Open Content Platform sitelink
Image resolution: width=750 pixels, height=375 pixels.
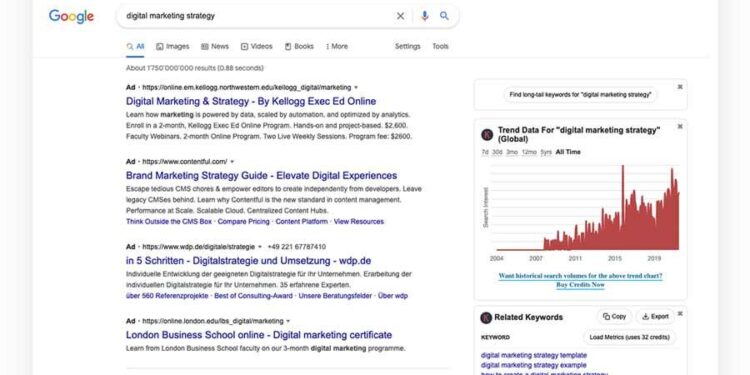pyautogui.click(x=302, y=221)
